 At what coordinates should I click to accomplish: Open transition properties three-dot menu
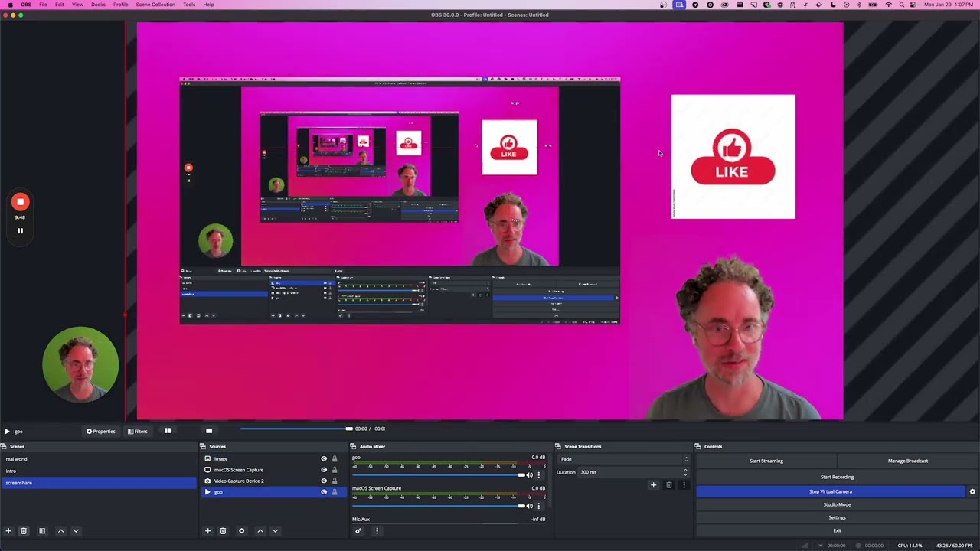coord(684,485)
